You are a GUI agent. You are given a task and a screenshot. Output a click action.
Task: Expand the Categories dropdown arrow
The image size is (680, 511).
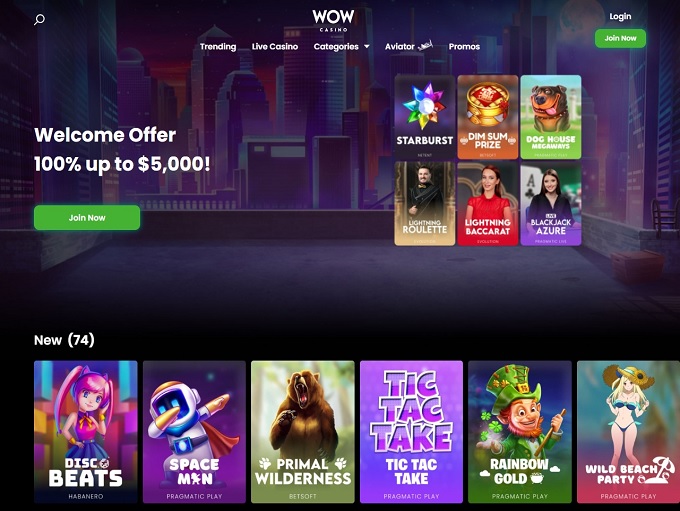coord(367,46)
